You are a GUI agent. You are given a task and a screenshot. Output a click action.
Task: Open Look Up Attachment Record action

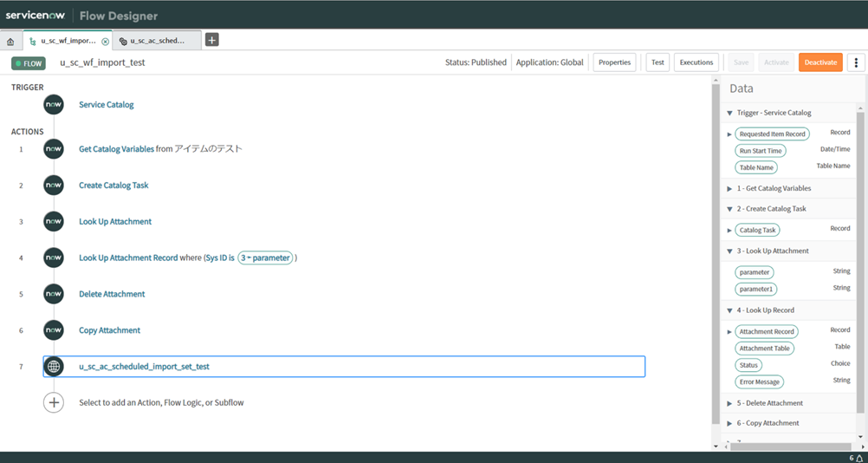point(128,258)
